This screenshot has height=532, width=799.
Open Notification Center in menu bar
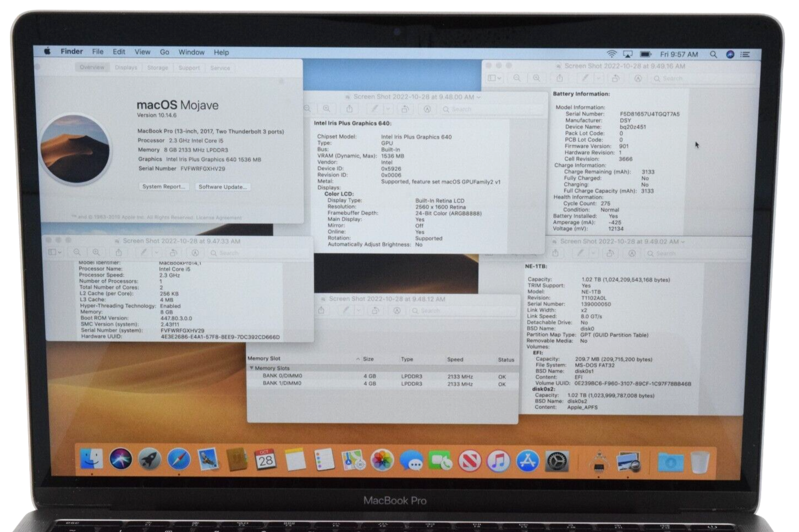[745, 54]
